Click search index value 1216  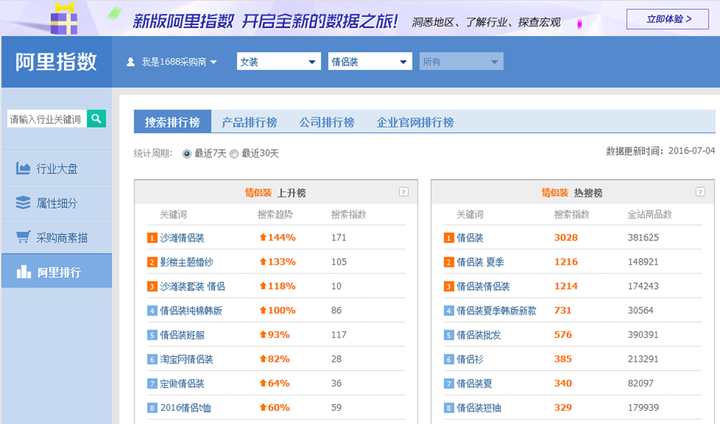pyautogui.click(x=566, y=262)
